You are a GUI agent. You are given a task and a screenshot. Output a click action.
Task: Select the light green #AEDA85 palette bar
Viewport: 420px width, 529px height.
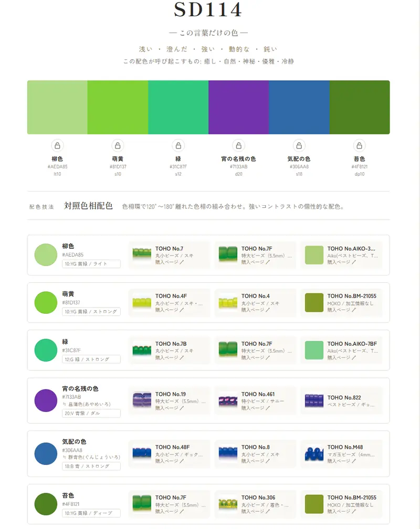pyautogui.click(x=57, y=107)
